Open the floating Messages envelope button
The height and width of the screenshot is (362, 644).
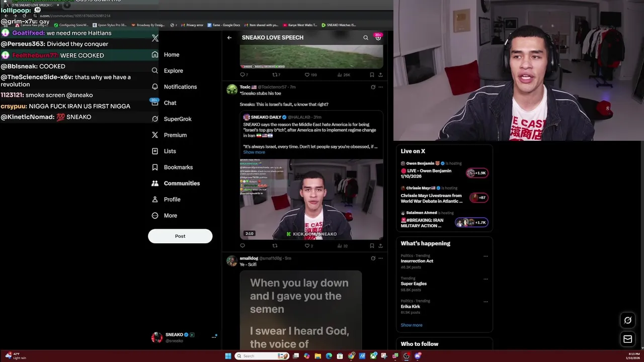pyautogui.click(x=628, y=339)
